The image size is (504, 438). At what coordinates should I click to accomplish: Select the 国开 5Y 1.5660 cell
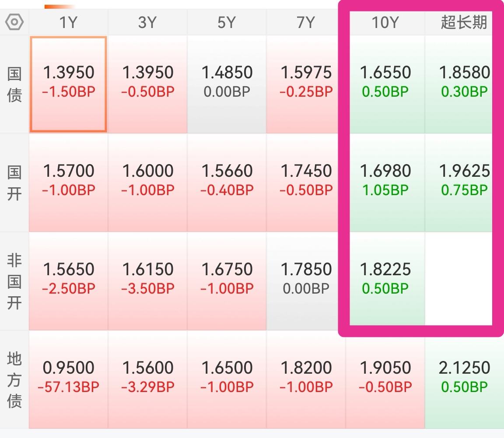[227, 182]
